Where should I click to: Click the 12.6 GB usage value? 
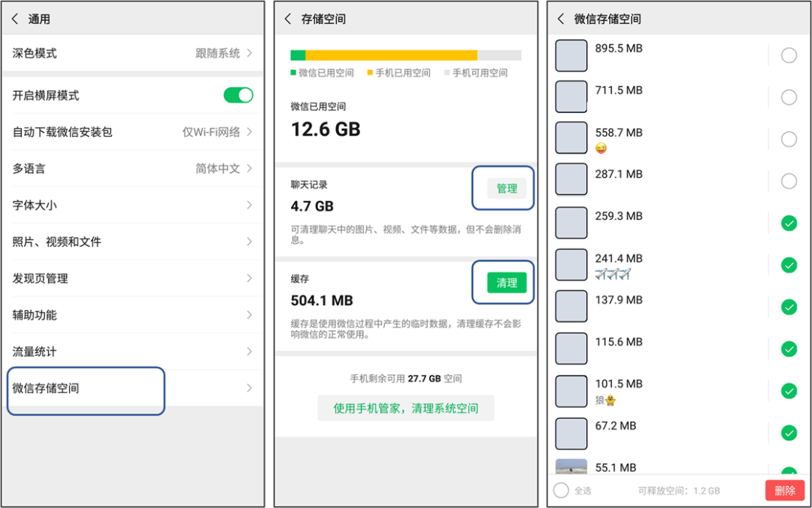[326, 129]
